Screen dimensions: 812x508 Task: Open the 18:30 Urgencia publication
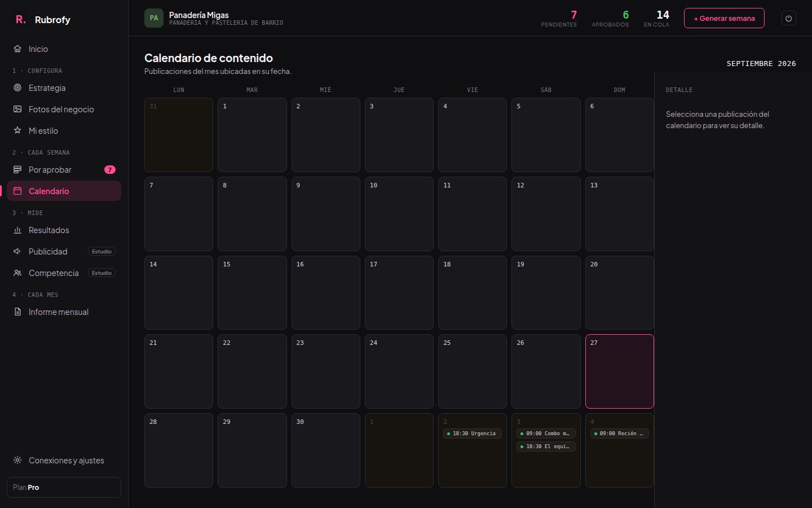473,433
